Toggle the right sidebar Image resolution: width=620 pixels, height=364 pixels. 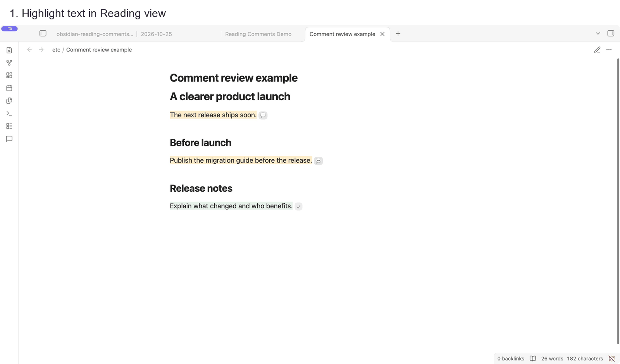(611, 34)
